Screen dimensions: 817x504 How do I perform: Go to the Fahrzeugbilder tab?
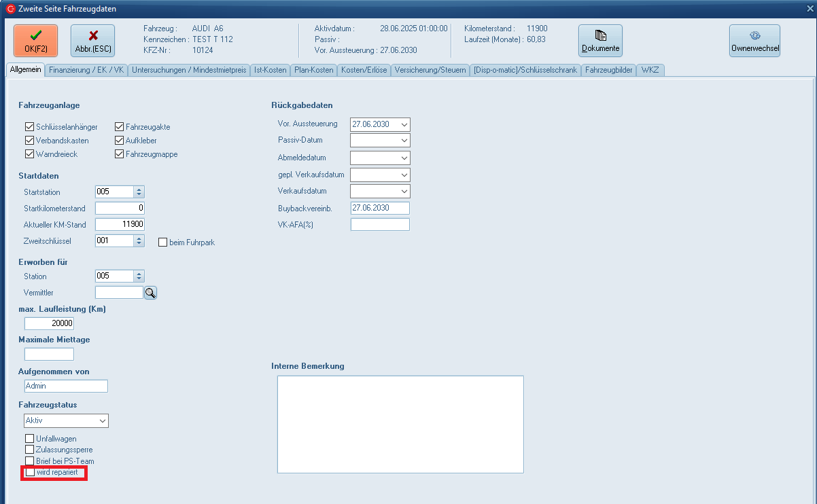609,70
